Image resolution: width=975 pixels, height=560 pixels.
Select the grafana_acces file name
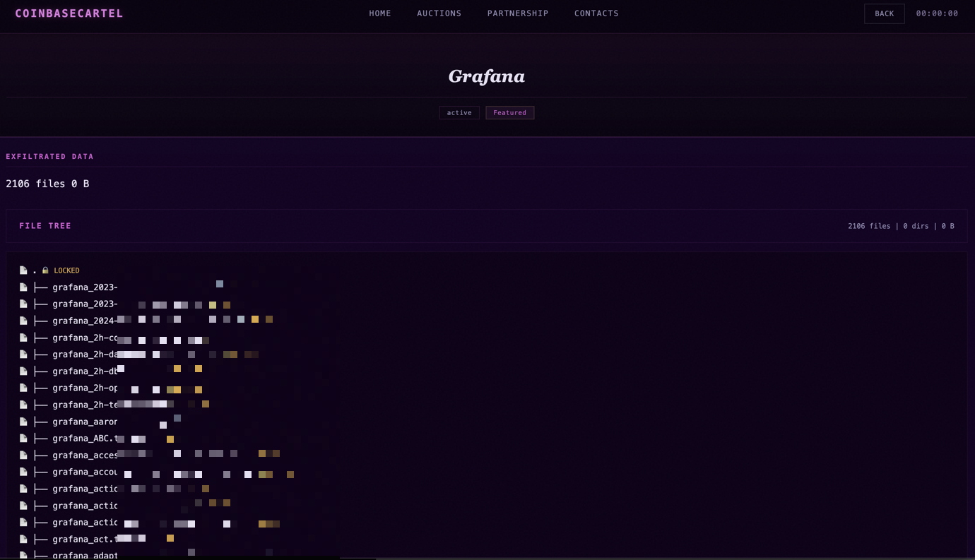[x=85, y=455]
